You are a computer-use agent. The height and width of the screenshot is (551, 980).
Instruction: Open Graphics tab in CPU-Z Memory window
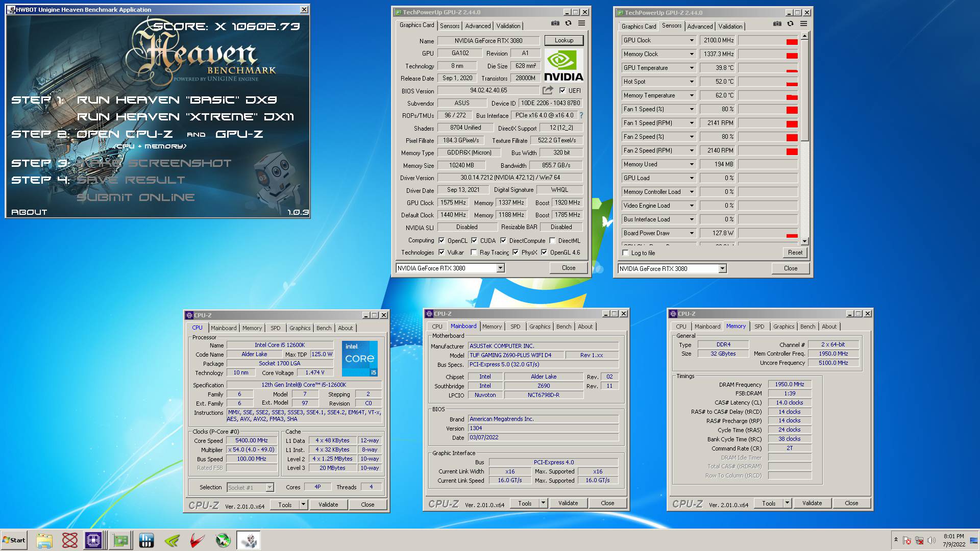[x=783, y=327]
